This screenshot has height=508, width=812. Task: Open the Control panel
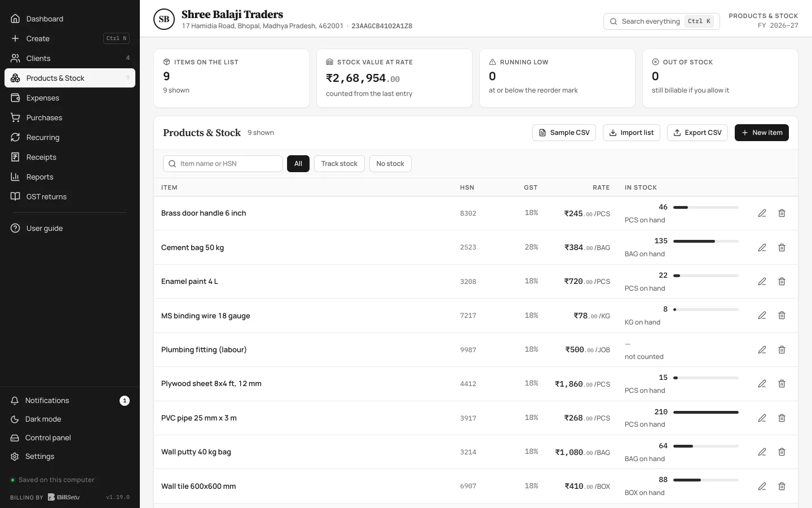(x=70, y=438)
